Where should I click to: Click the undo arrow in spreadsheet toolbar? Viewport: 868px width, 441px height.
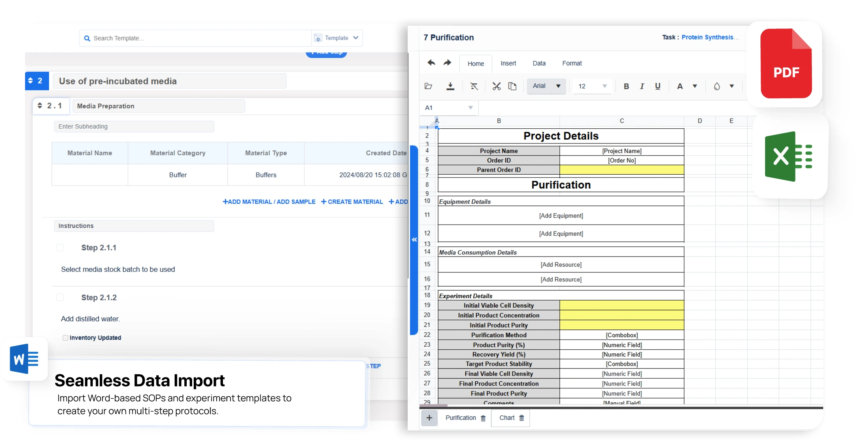pyautogui.click(x=431, y=63)
